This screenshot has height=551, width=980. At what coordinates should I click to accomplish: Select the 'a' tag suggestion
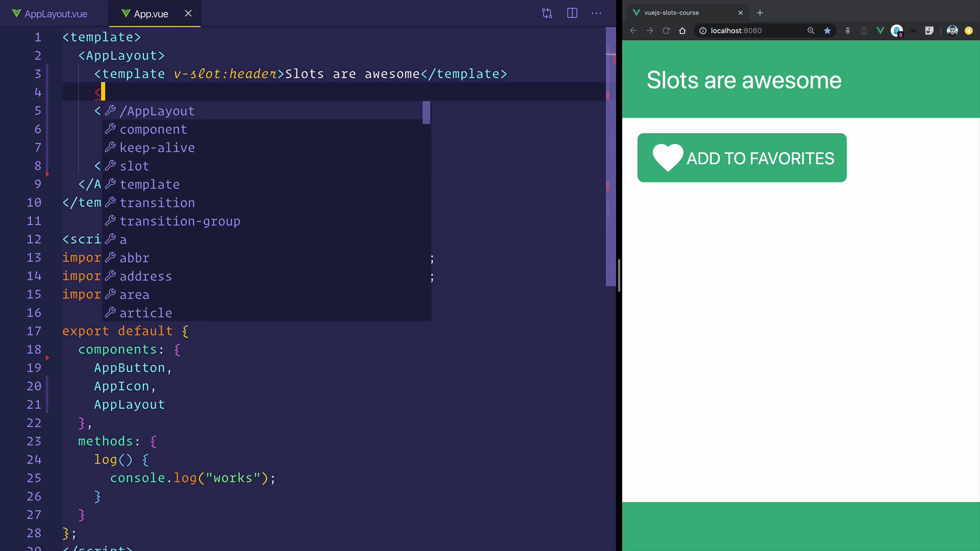coord(262,239)
